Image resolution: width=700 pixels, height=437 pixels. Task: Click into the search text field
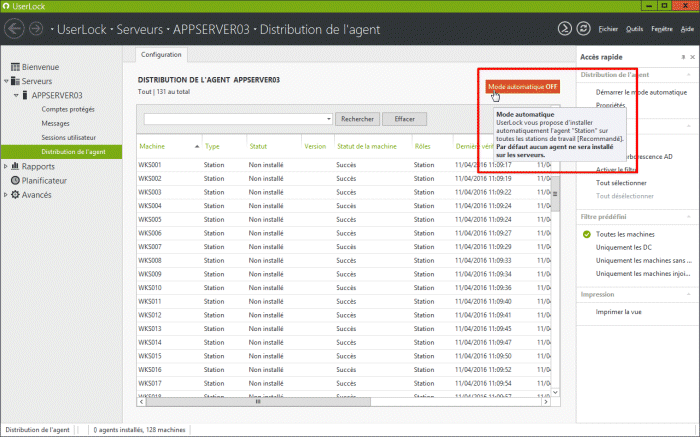(235, 119)
